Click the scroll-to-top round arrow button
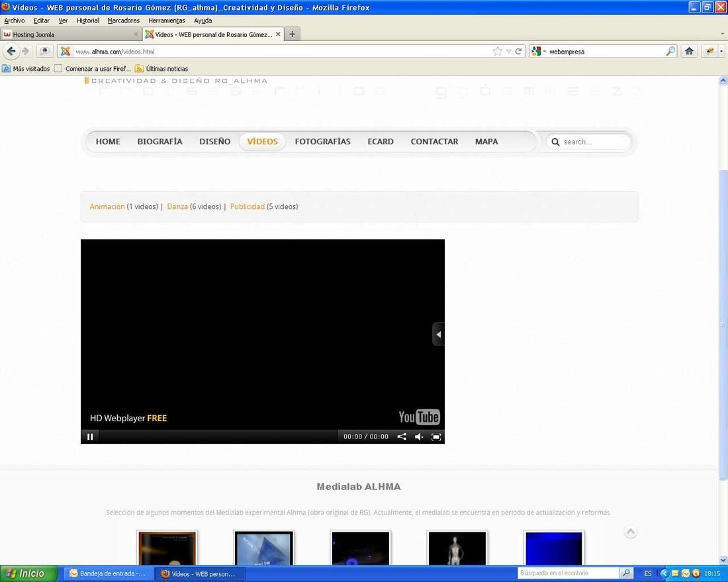The width and height of the screenshot is (728, 582). pos(631,532)
